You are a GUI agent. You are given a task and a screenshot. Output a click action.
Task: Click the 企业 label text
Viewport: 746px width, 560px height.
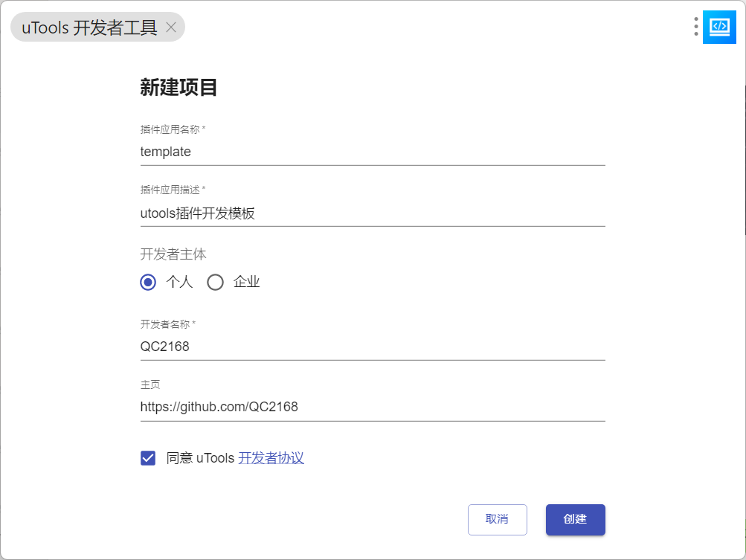click(246, 282)
